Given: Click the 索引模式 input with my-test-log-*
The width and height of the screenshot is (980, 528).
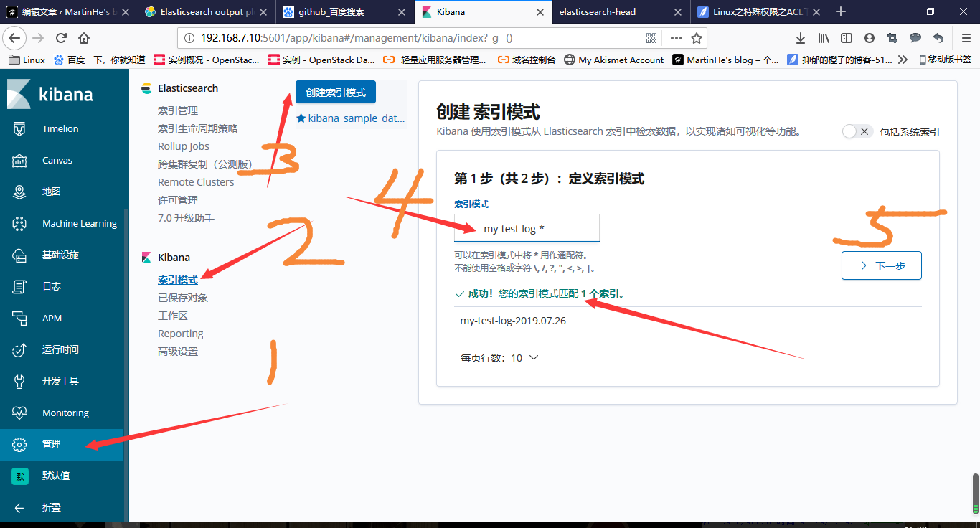Looking at the screenshot, I should (527, 229).
